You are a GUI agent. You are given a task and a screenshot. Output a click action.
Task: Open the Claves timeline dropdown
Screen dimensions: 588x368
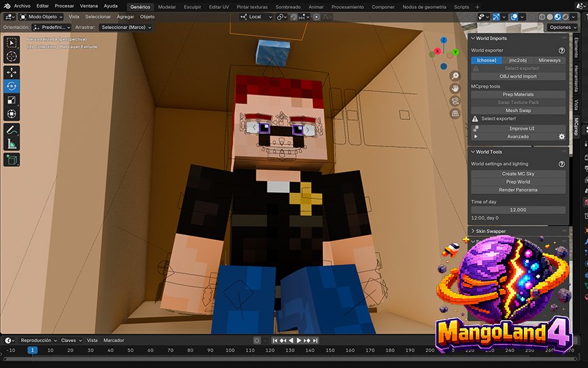point(71,341)
